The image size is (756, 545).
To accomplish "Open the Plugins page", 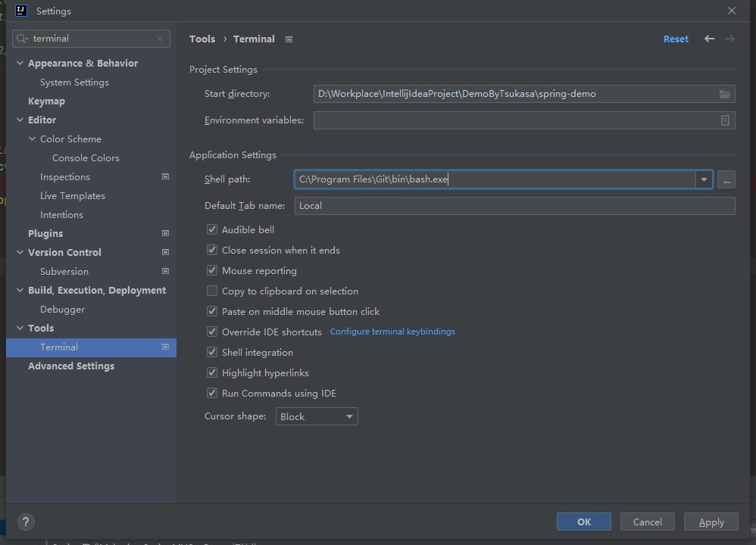I will click(x=45, y=234).
